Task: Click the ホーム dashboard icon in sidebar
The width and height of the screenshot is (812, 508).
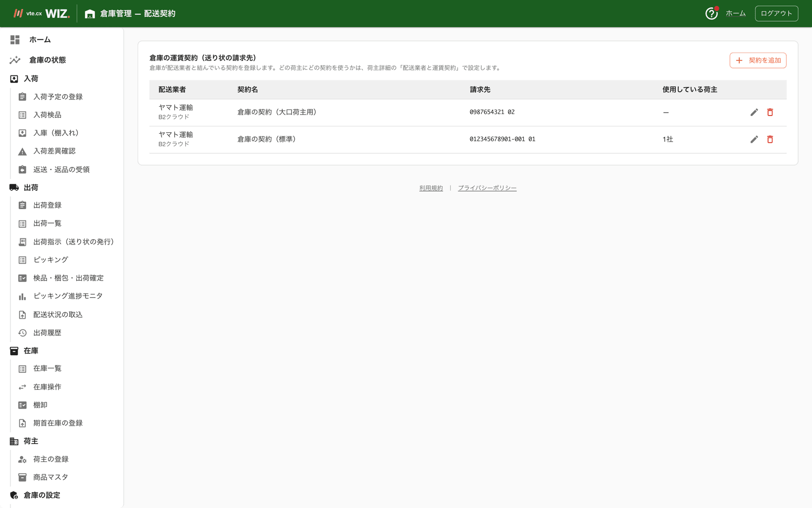Action: point(15,40)
